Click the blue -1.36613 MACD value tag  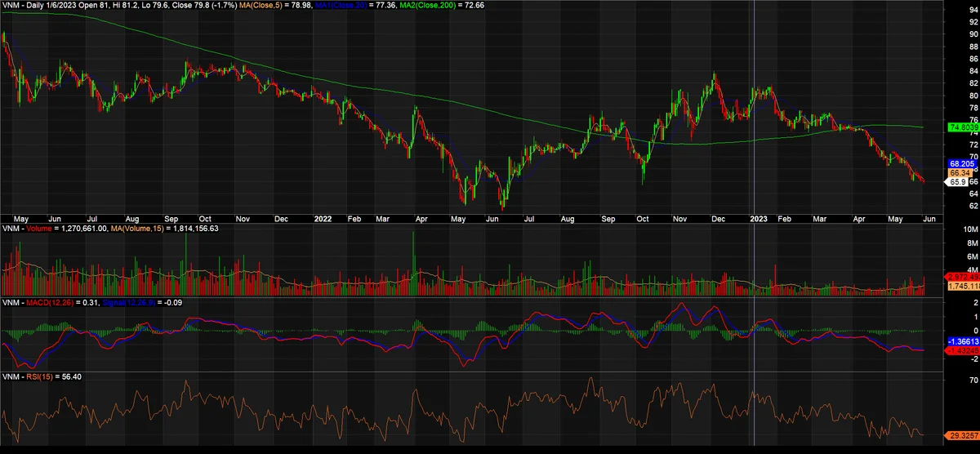(962, 340)
